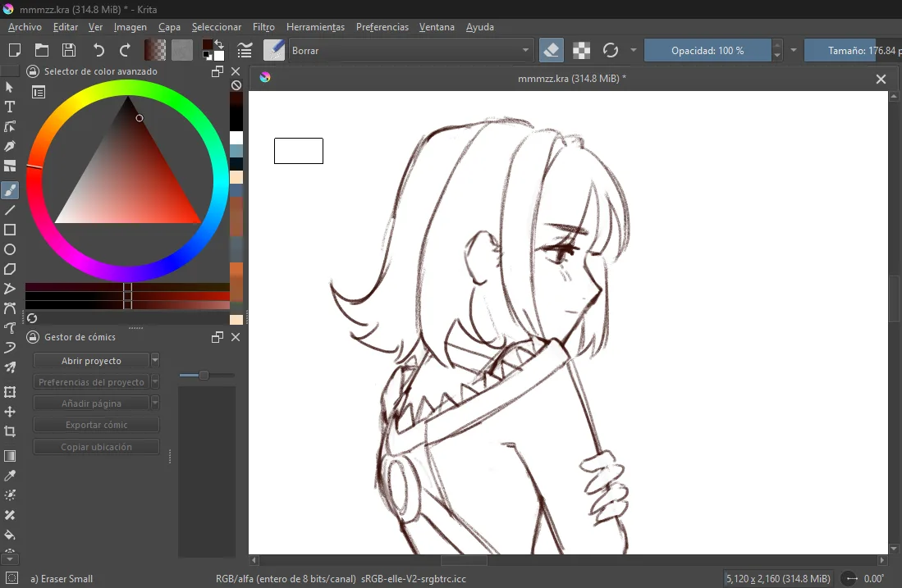Image resolution: width=902 pixels, height=588 pixels.
Task: Open the Capa menu
Action: click(x=169, y=27)
